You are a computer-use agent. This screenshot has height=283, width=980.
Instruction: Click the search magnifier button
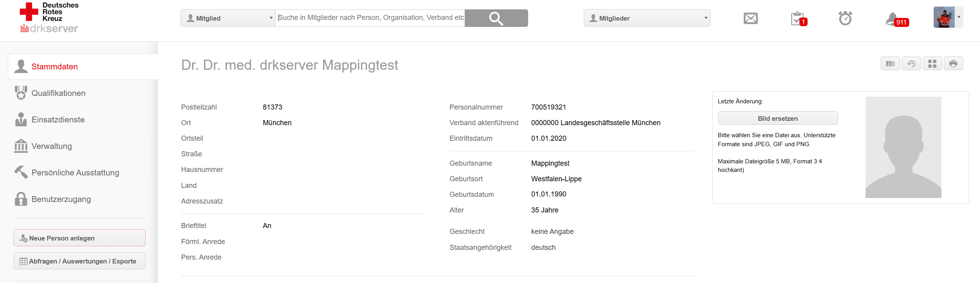(x=496, y=18)
